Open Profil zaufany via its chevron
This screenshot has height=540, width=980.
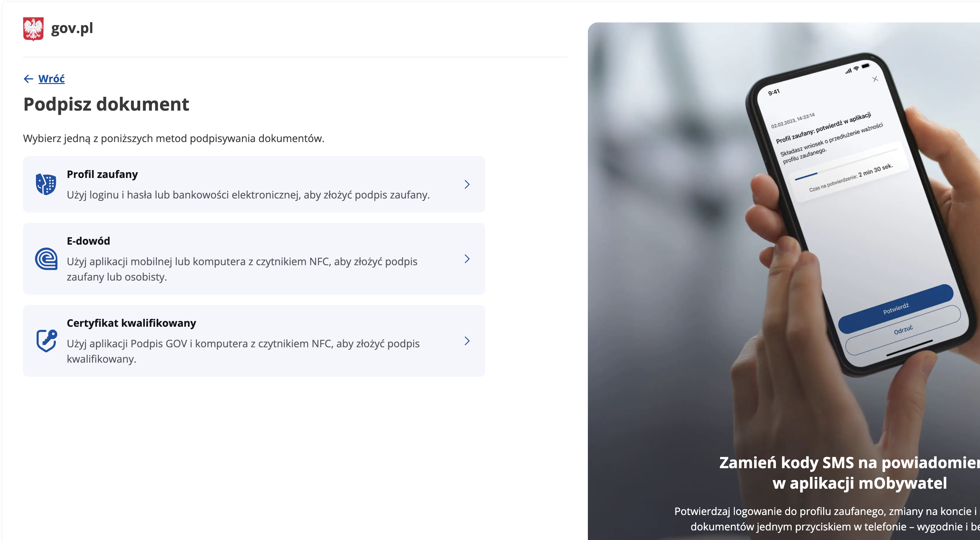point(467,184)
